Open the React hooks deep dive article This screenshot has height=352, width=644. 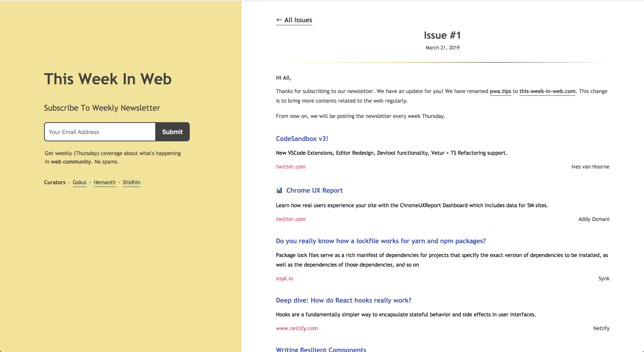point(343,300)
